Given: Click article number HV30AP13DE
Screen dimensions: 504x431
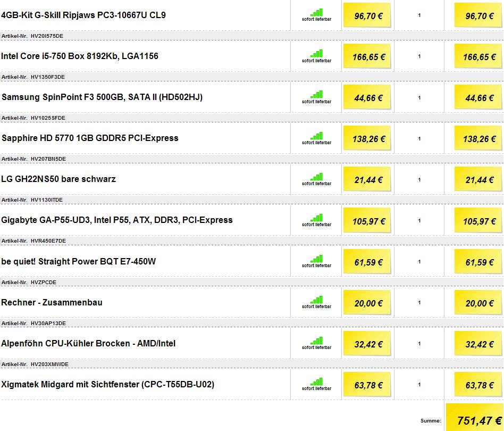Looking at the screenshot, I should point(48,324).
